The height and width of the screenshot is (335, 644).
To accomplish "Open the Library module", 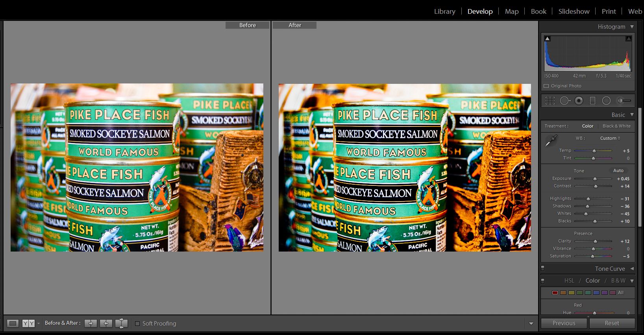I will [x=444, y=11].
